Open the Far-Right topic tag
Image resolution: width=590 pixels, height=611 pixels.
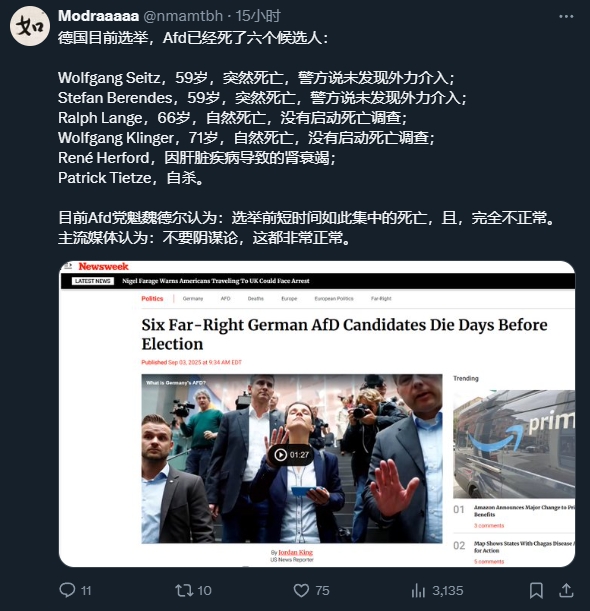pyautogui.click(x=381, y=298)
